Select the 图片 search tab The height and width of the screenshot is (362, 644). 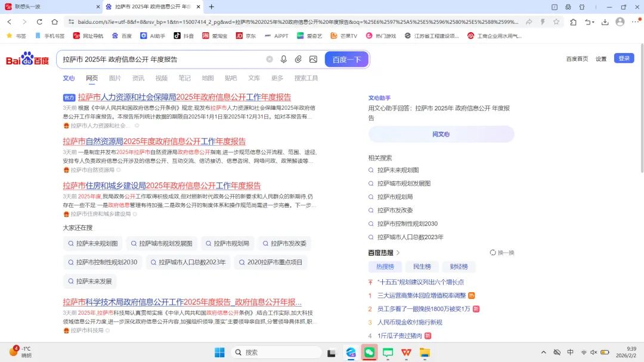115,78
